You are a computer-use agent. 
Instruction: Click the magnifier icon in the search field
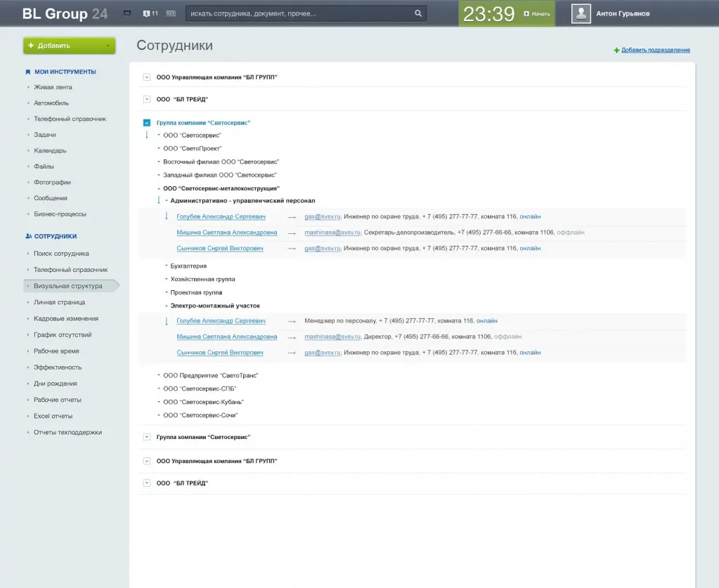click(x=418, y=13)
